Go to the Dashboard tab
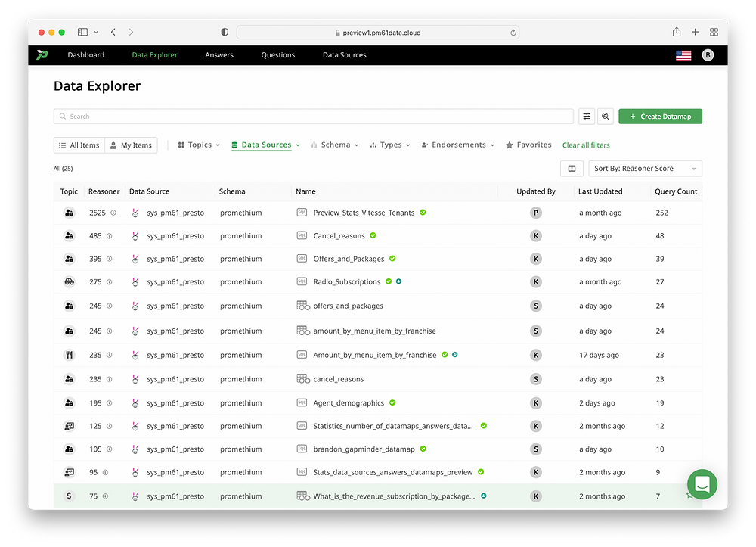The image size is (756, 547). [86, 55]
